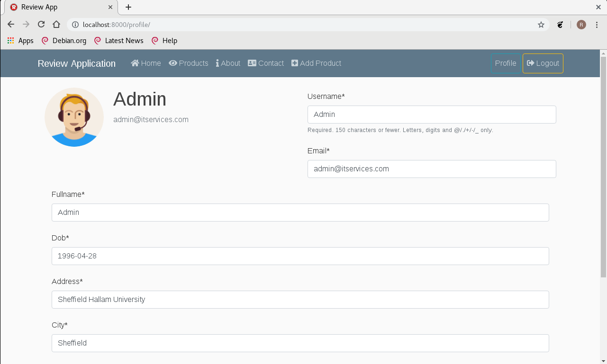Open the Latest News bookmark
Viewport: 607px width, 364px height.
[119, 41]
